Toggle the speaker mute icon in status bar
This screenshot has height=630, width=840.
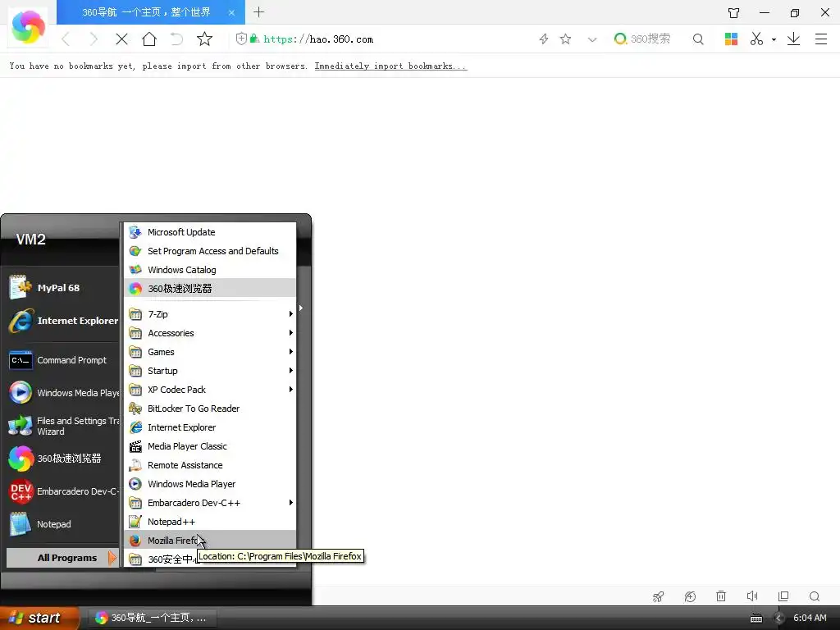752,596
